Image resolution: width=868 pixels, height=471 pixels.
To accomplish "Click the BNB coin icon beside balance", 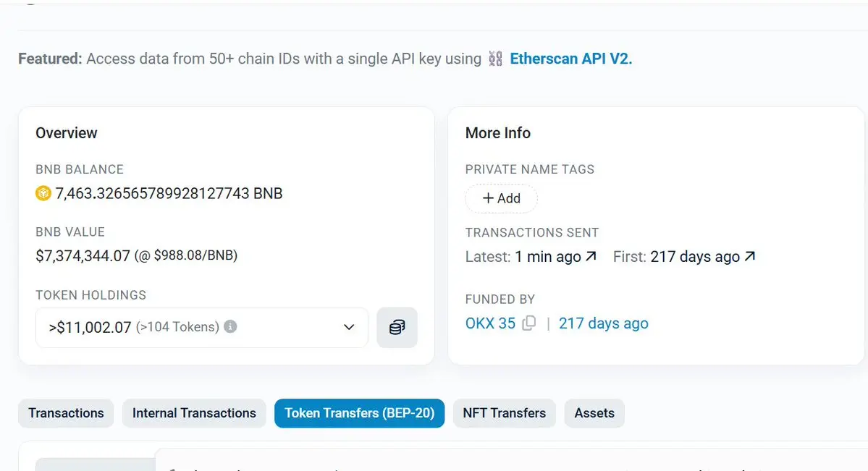I will (43, 193).
